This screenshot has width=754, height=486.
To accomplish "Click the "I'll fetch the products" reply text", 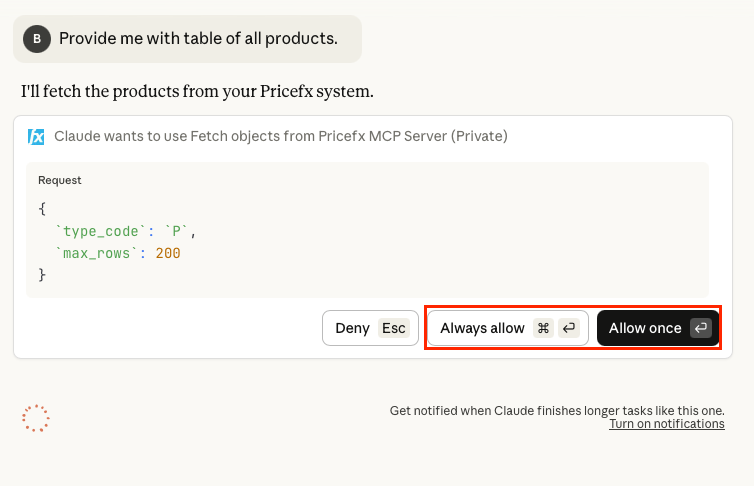I will tap(197, 91).
